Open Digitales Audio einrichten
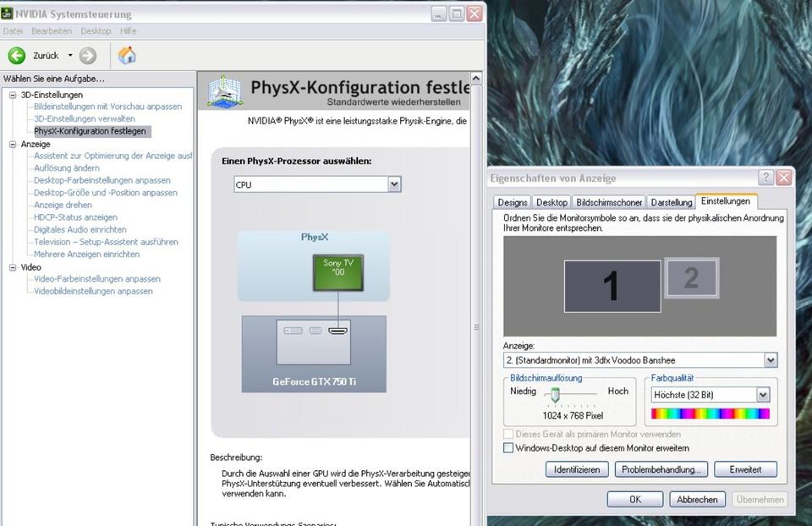Image resolution: width=812 pixels, height=526 pixels. pos(80,229)
